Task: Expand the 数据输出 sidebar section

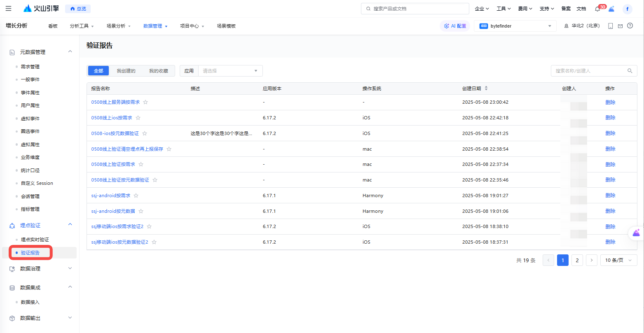Action: (x=70, y=317)
